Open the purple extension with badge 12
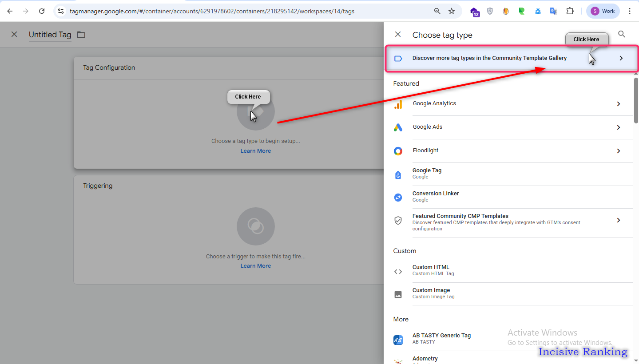 point(475,12)
